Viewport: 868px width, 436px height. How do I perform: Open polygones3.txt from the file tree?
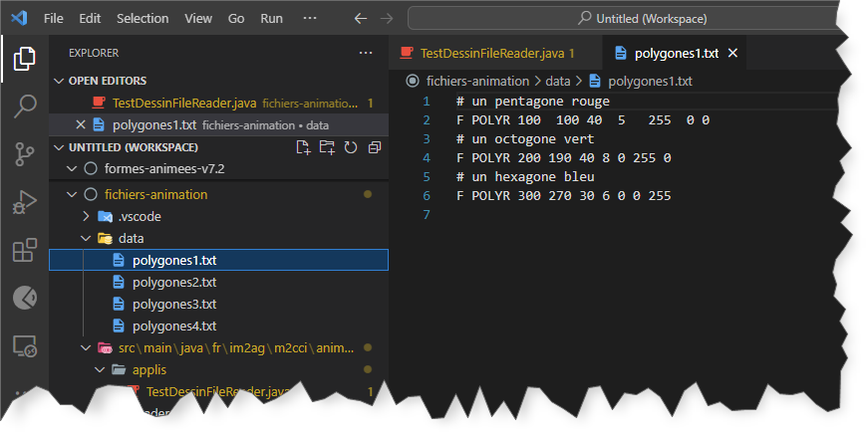pyautogui.click(x=174, y=304)
